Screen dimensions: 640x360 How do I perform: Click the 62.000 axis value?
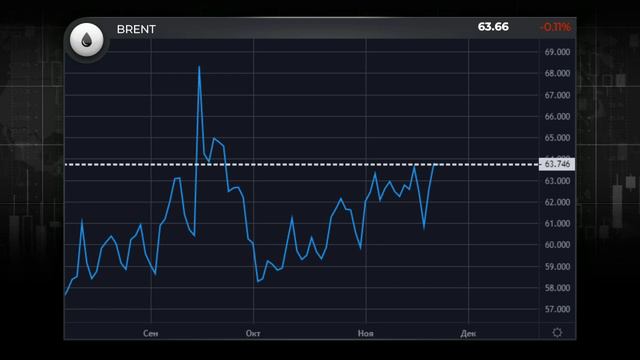coord(557,202)
